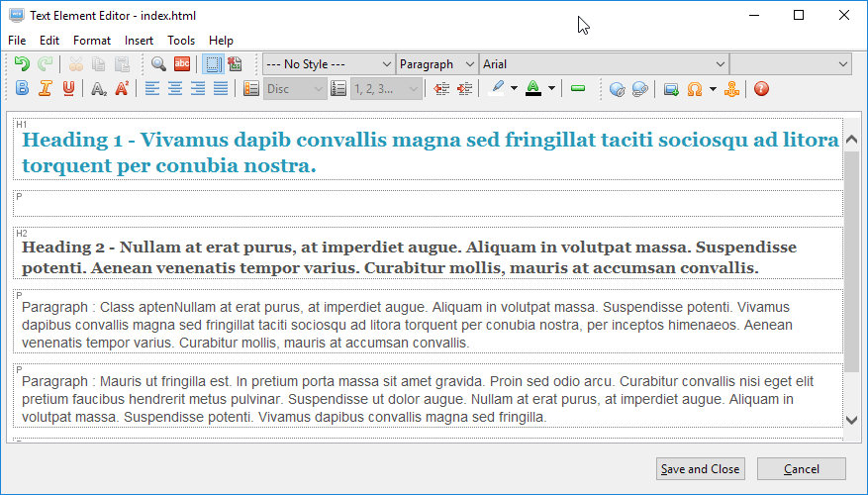Decrease indent icon
Viewport: 868px width, 495px height.
pos(441,88)
